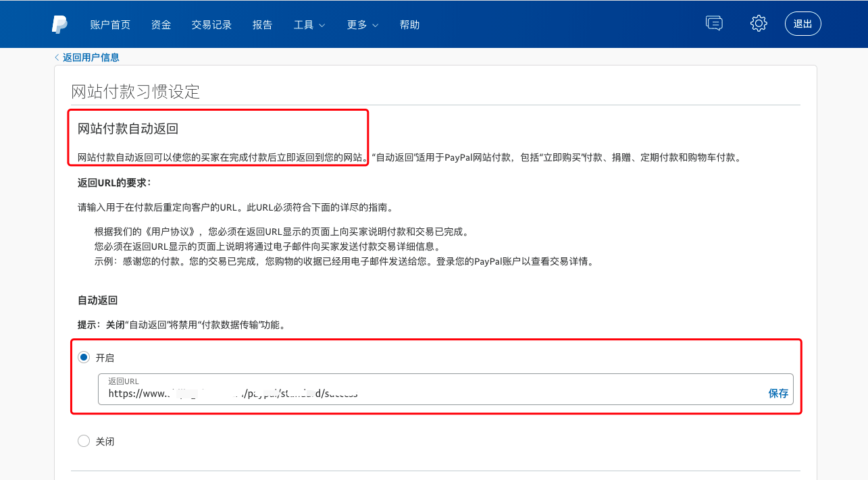868x480 pixels.
Task: Expand the 工具 dropdown menu
Action: [309, 24]
